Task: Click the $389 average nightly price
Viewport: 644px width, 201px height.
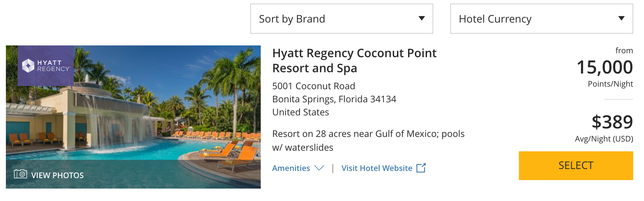Action: [x=612, y=122]
